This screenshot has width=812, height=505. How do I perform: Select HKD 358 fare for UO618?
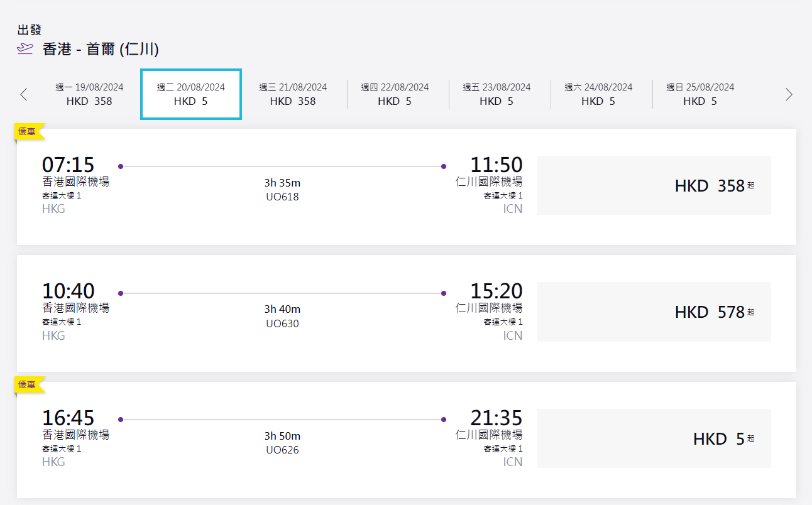pos(654,186)
